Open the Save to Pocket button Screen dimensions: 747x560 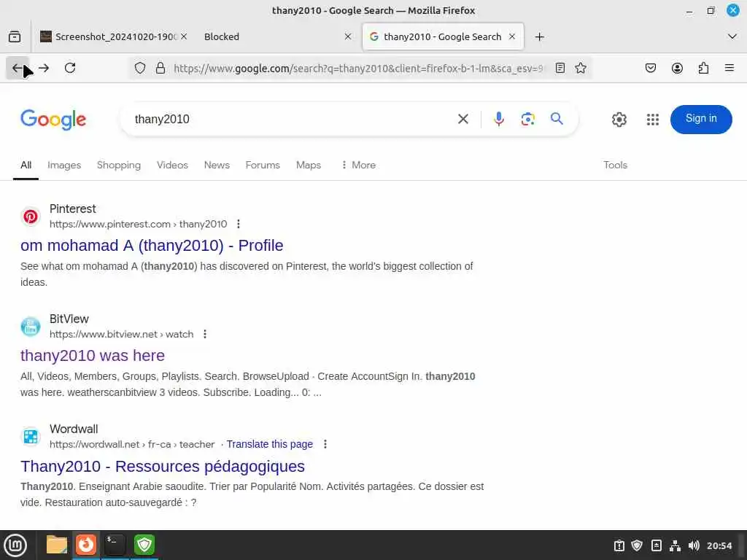tap(650, 68)
